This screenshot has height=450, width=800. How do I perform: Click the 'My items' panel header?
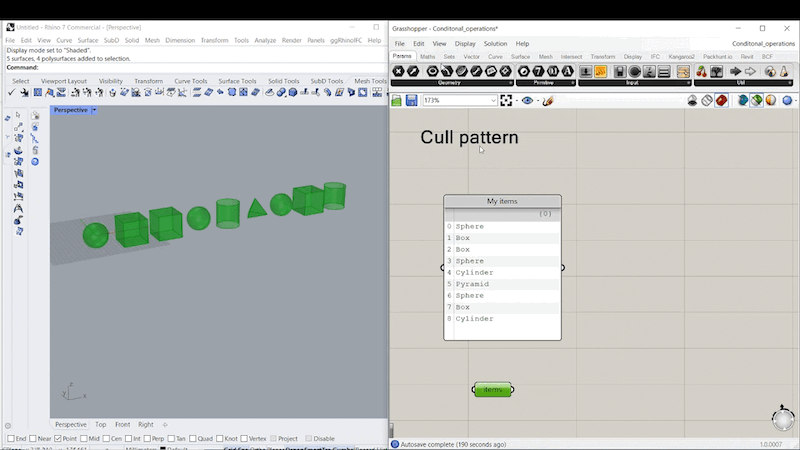click(503, 202)
